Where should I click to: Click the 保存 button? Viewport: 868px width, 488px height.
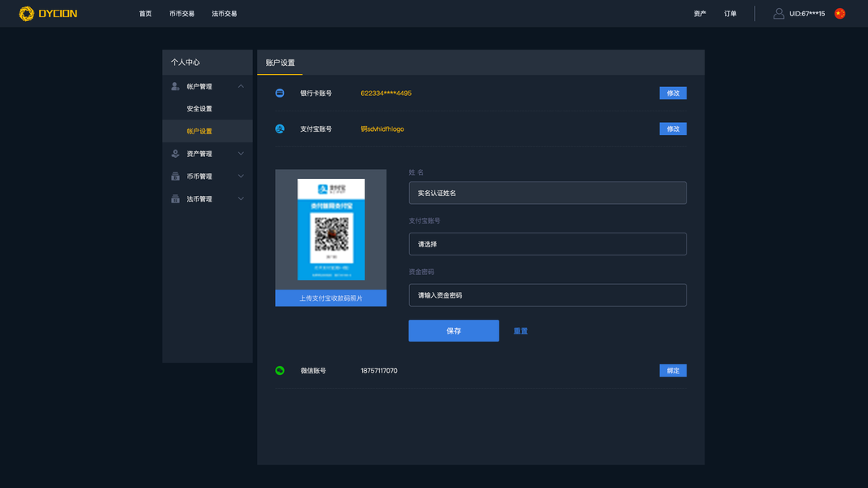pyautogui.click(x=453, y=331)
